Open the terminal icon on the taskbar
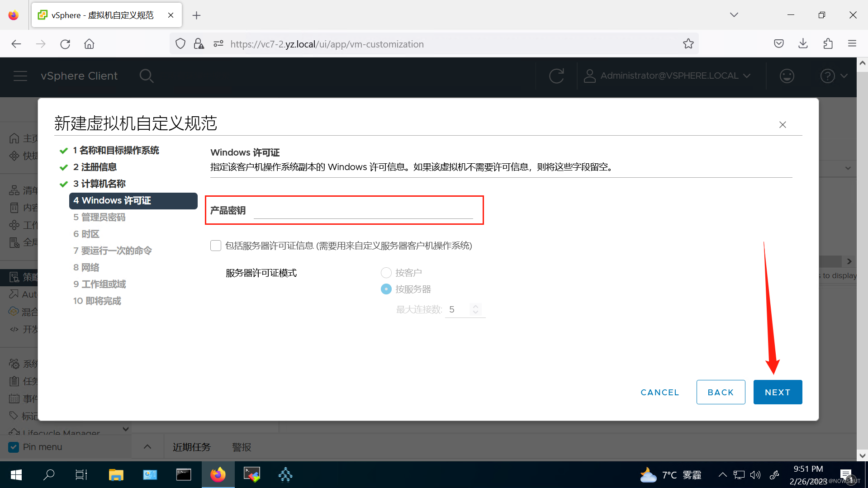868x488 pixels. pyautogui.click(x=184, y=474)
